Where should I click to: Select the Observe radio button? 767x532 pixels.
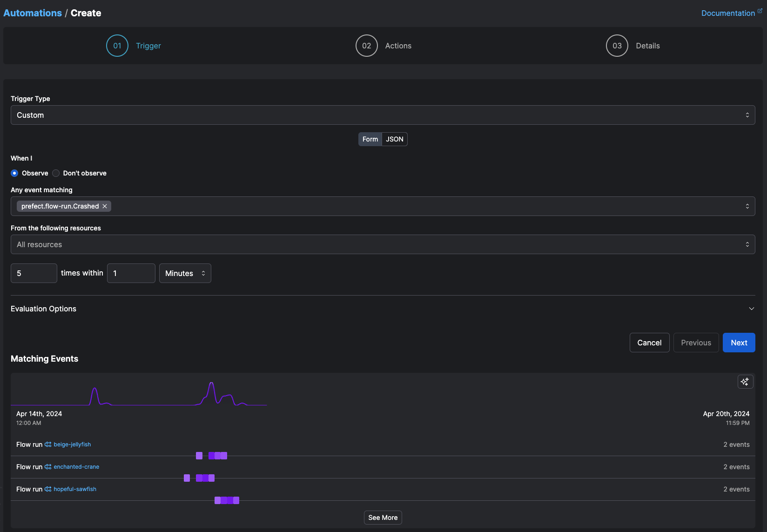point(14,173)
